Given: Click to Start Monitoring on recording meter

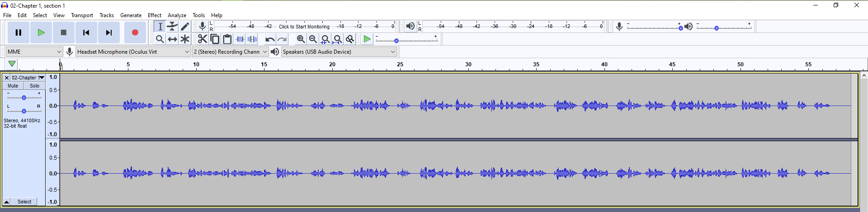Looking at the screenshot, I should click(304, 27).
